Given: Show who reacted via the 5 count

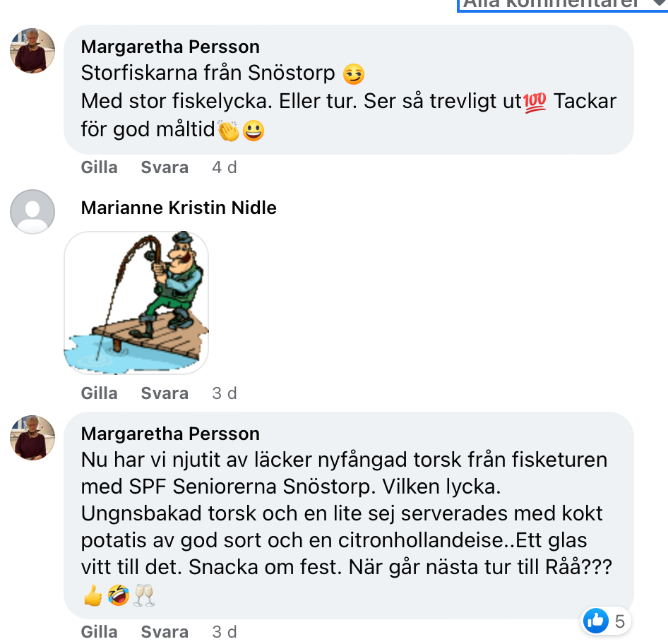Looking at the screenshot, I should [x=620, y=621].
